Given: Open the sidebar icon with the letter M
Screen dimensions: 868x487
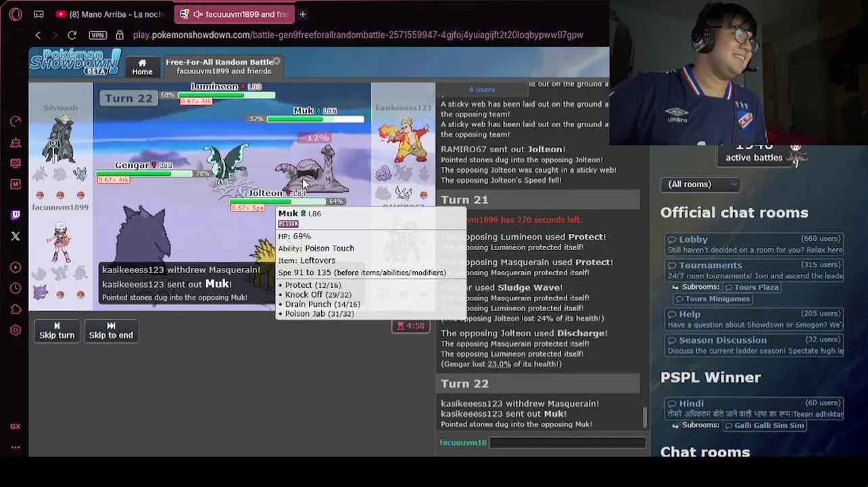Looking at the screenshot, I should (x=16, y=184).
